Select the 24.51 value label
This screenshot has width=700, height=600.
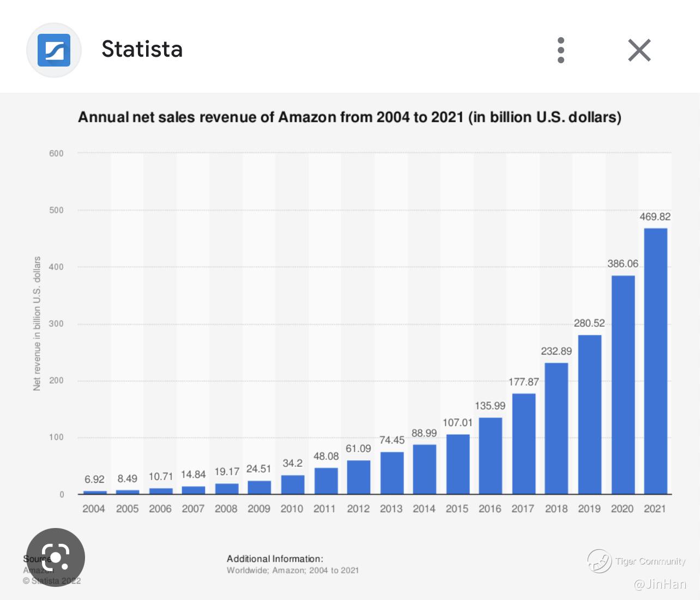[258, 469]
